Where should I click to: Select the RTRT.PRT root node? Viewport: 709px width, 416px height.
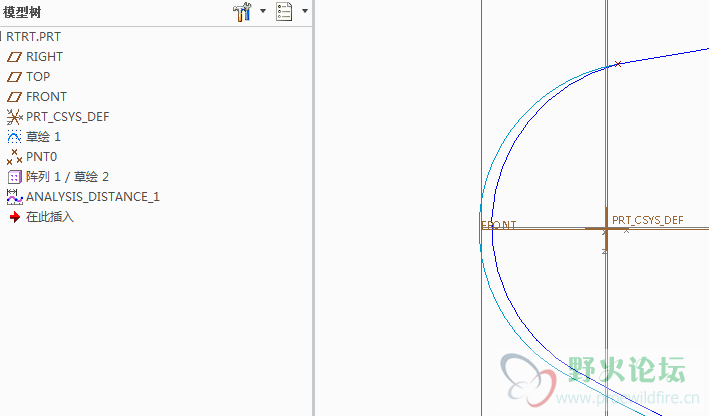33,37
